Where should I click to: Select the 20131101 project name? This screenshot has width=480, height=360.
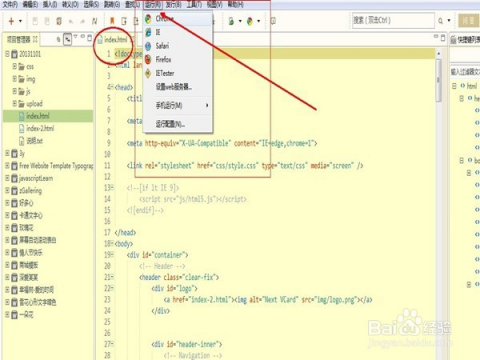tap(30, 54)
